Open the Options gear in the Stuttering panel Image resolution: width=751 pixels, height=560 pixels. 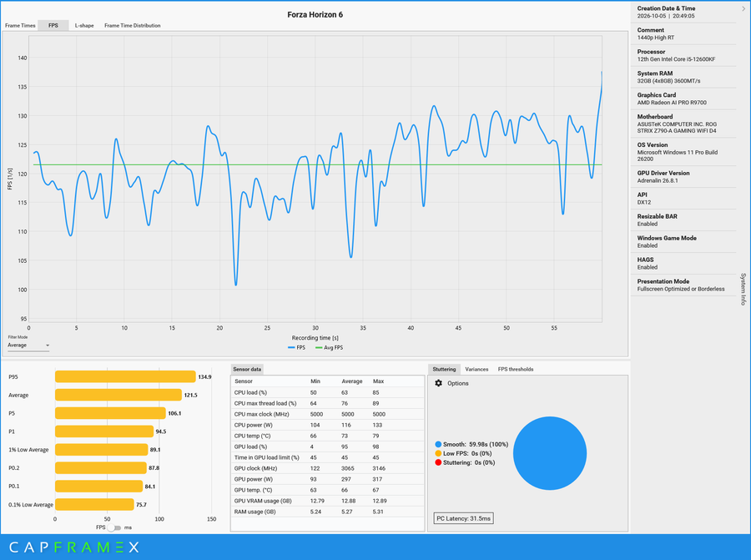click(x=438, y=383)
